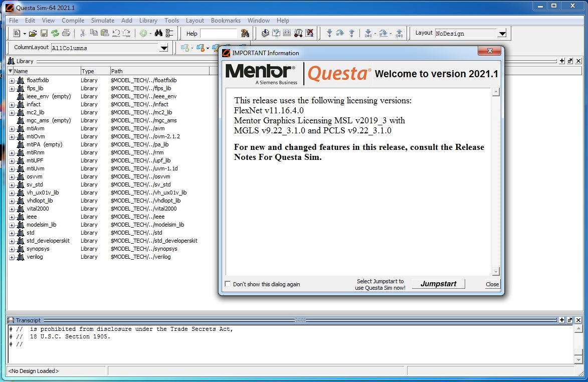Click the Close button in welcome dialog
This screenshot has height=382, width=588.
pos(492,284)
